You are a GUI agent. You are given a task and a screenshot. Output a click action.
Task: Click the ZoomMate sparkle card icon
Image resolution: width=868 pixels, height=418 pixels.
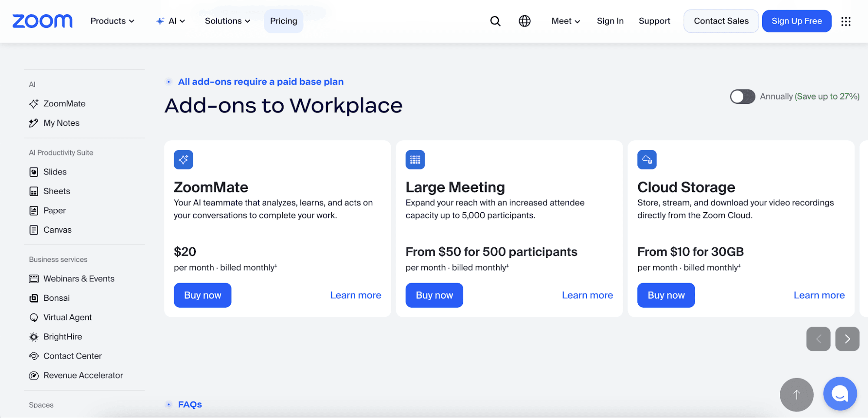click(x=183, y=159)
